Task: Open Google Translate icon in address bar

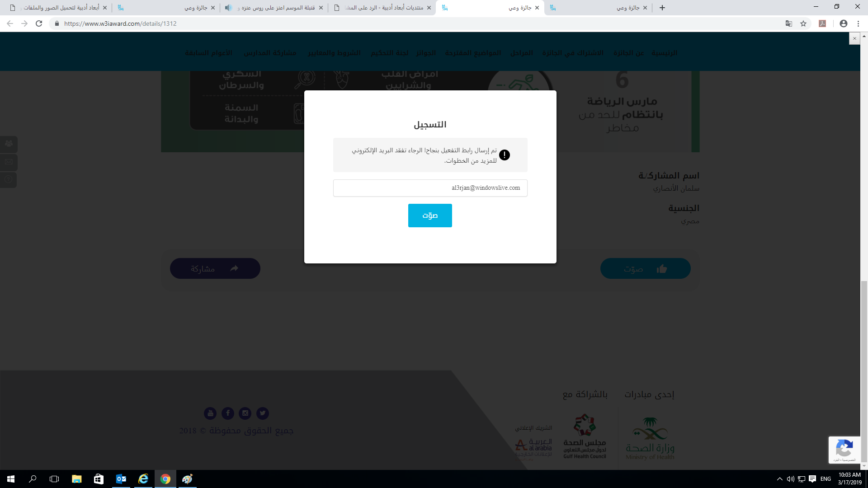Action: click(789, 23)
